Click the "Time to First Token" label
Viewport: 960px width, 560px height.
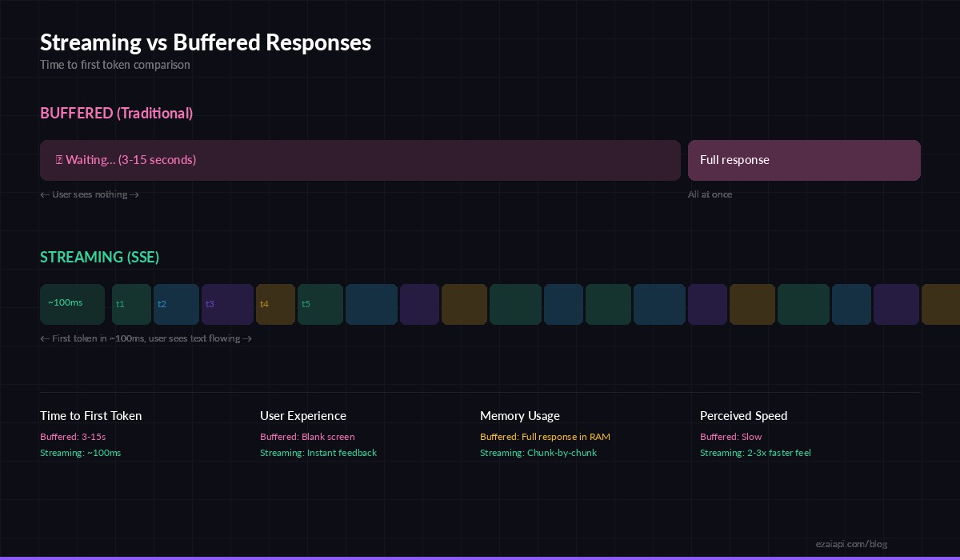[x=91, y=415]
